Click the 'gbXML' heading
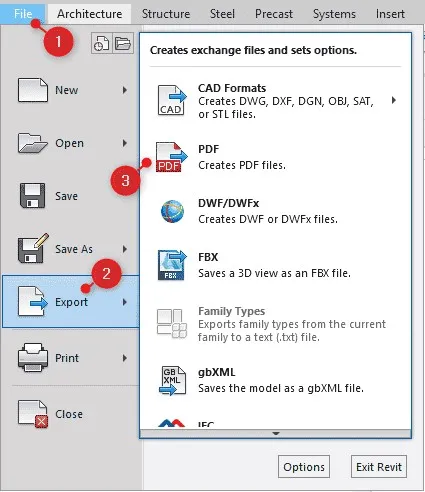Image resolution: width=425 pixels, height=492 pixels. (x=217, y=372)
